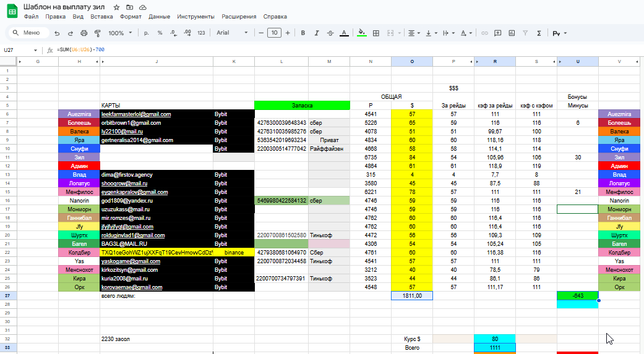Select the green cell showing -643
Viewport: 644px width, 354px height.
point(577,295)
